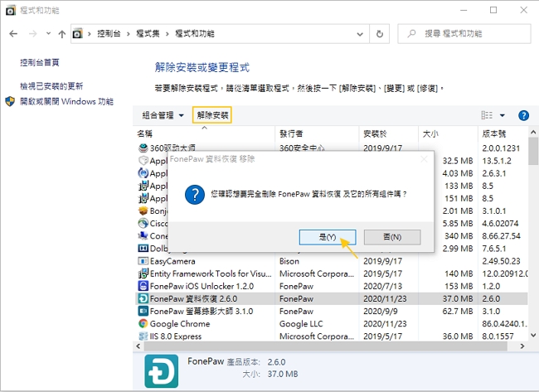Open the 組合管理 dropdown menu
Image resolution: width=539 pixels, height=392 pixels.
(163, 115)
